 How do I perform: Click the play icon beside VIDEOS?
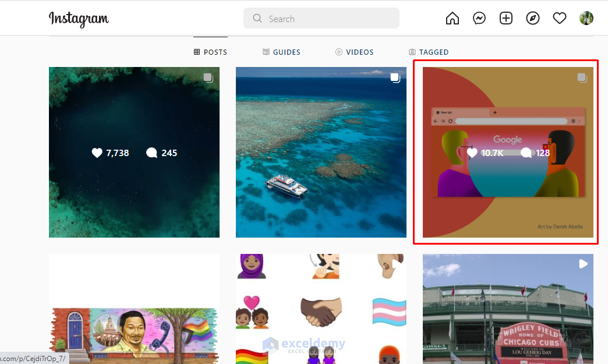(339, 52)
